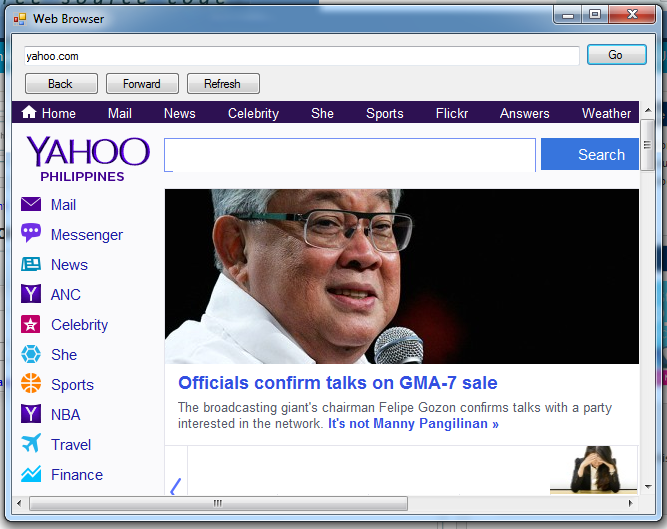Open Flickr in the top navigation bar

pos(452,113)
